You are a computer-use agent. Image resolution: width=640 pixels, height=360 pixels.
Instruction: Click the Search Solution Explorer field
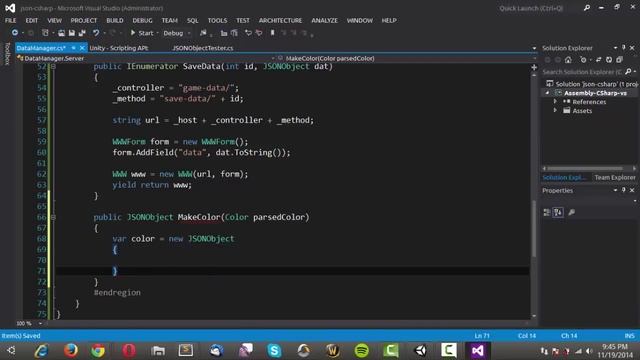click(583, 72)
